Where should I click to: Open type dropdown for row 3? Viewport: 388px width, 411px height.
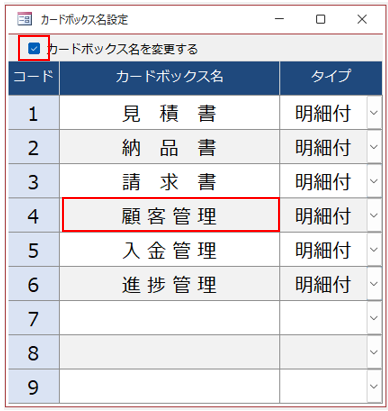(x=374, y=181)
